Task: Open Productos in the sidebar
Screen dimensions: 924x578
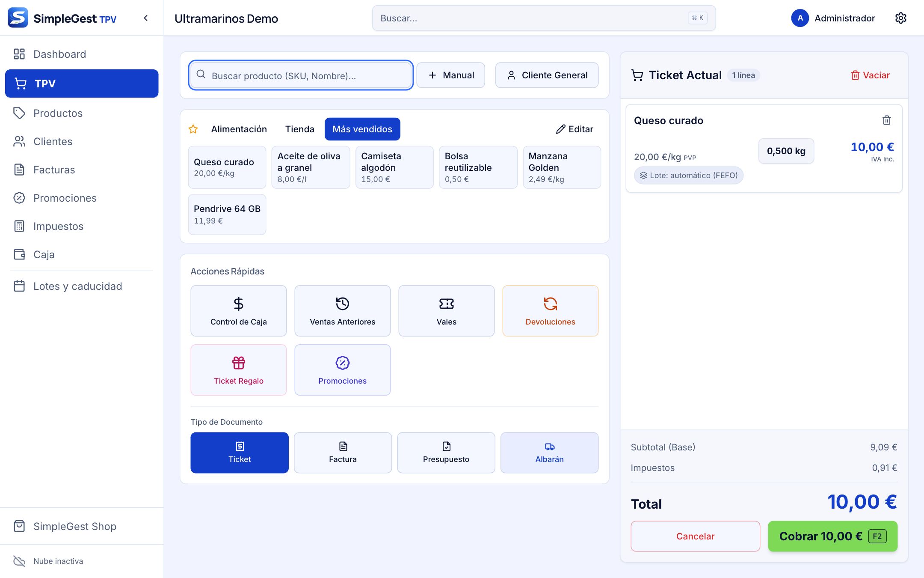Action: point(82,113)
